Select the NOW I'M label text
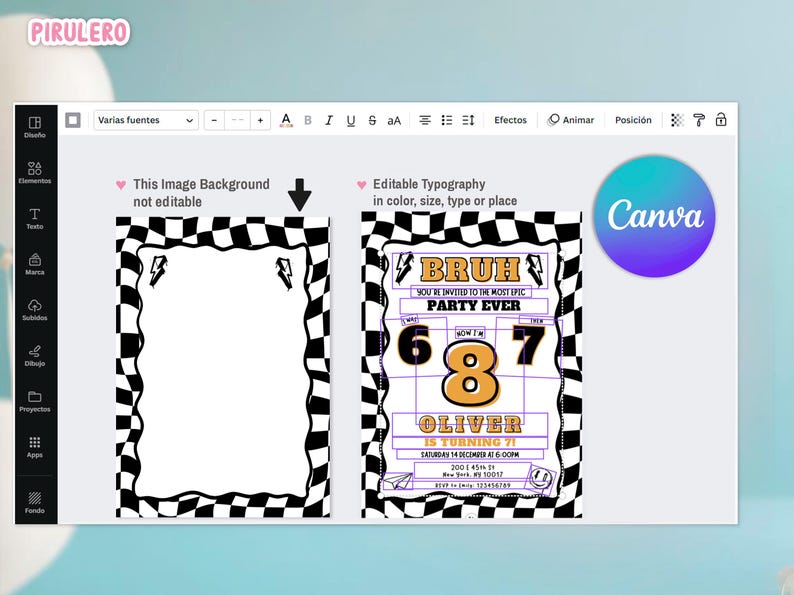This screenshot has width=794, height=595. (470, 333)
